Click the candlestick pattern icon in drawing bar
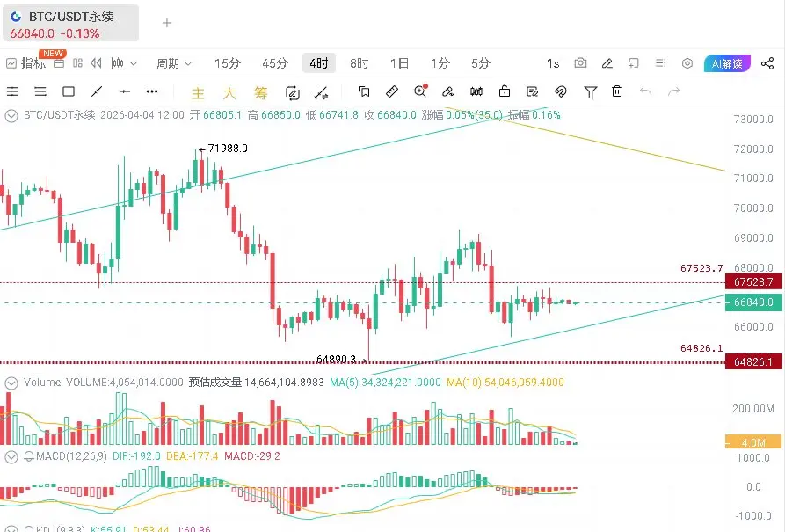 pos(476,91)
